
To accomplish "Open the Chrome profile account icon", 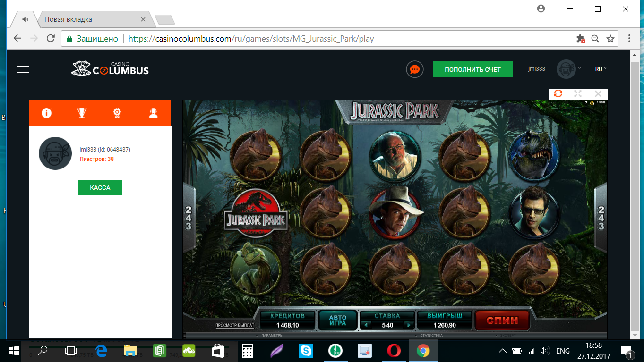I will pos(541,8).
